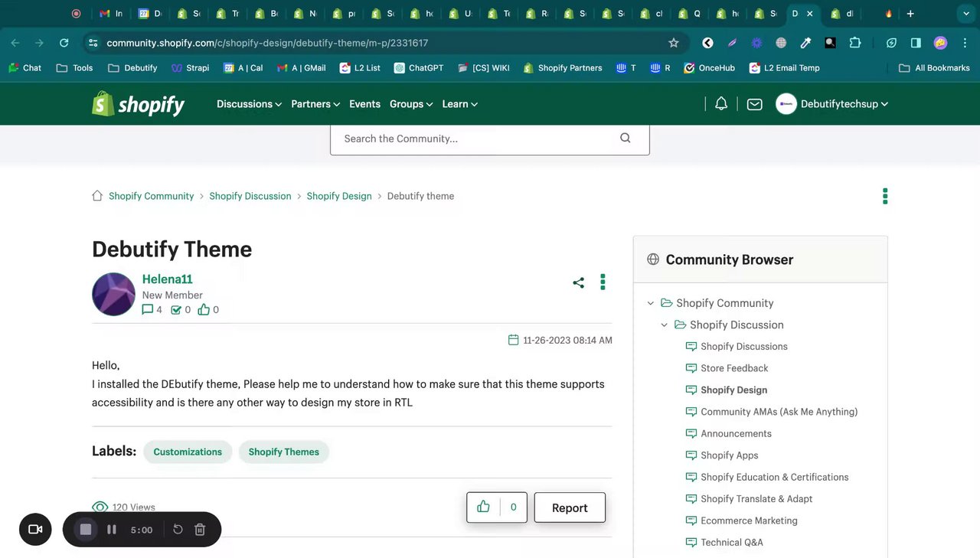
Task: Open Shopify Apps in Community Browser
Action: [730, 455]
